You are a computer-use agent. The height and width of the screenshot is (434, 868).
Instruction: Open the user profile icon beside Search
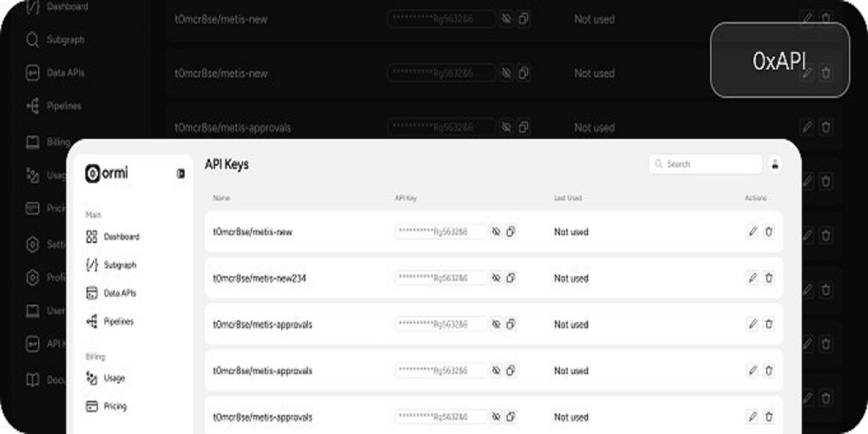pyautogui.click(x=774, y=164)
